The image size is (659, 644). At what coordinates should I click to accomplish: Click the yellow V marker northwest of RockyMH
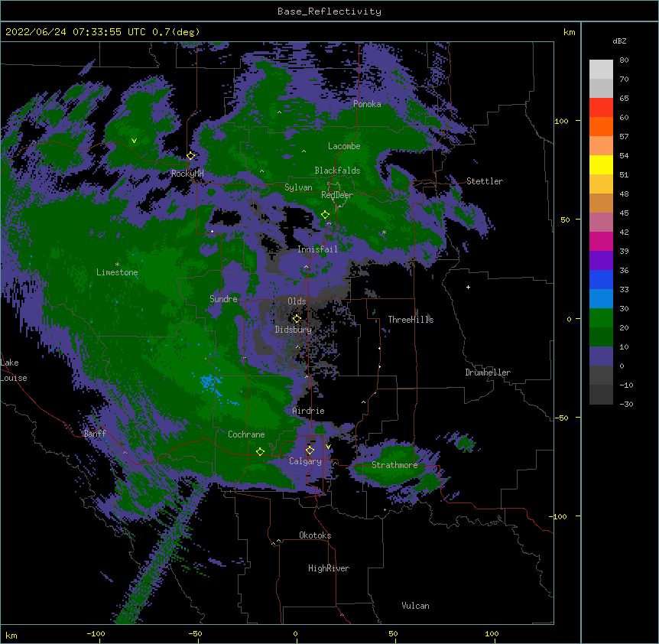click(x=134, y=141)
